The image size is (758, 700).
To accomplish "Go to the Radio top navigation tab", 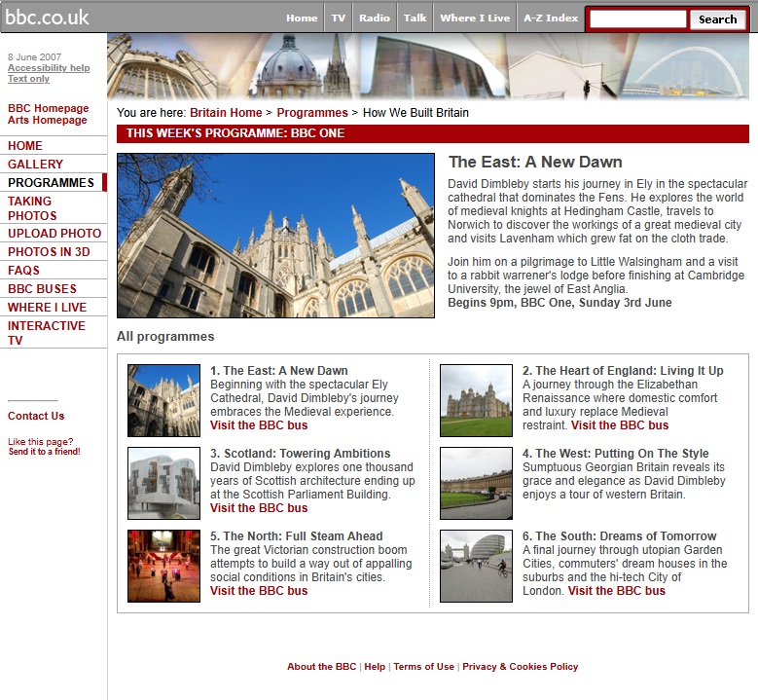I will [374, 18].
